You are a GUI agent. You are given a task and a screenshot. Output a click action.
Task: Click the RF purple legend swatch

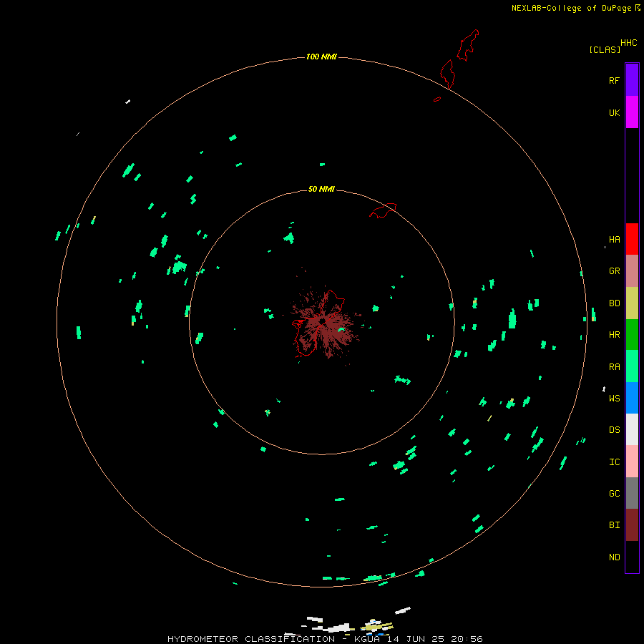[632, 80]
